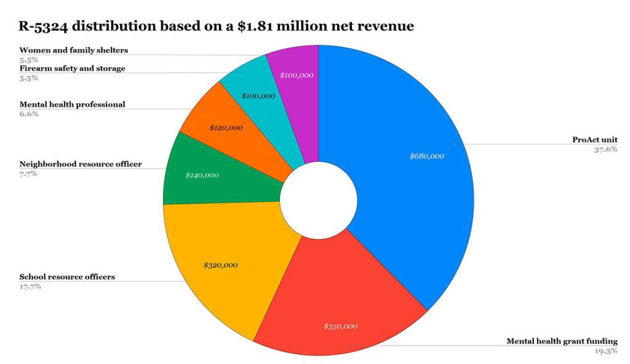Click the chart title about R-5324 distribution
This screenshot has height=364, width=630.
217,26
